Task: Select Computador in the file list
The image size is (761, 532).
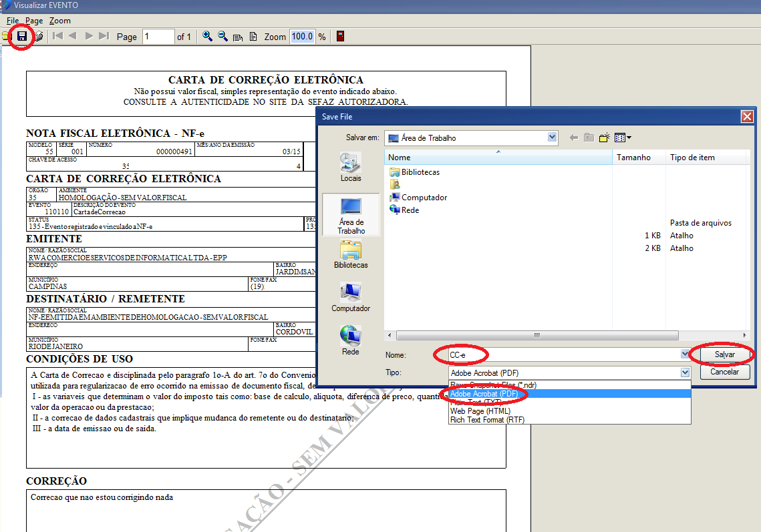Action: 418,198
